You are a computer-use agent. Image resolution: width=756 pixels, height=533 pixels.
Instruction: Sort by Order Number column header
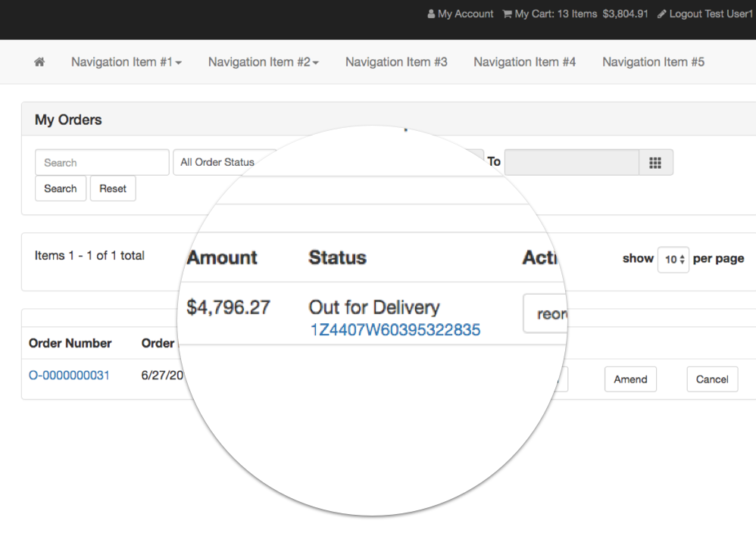coord(70,343)
